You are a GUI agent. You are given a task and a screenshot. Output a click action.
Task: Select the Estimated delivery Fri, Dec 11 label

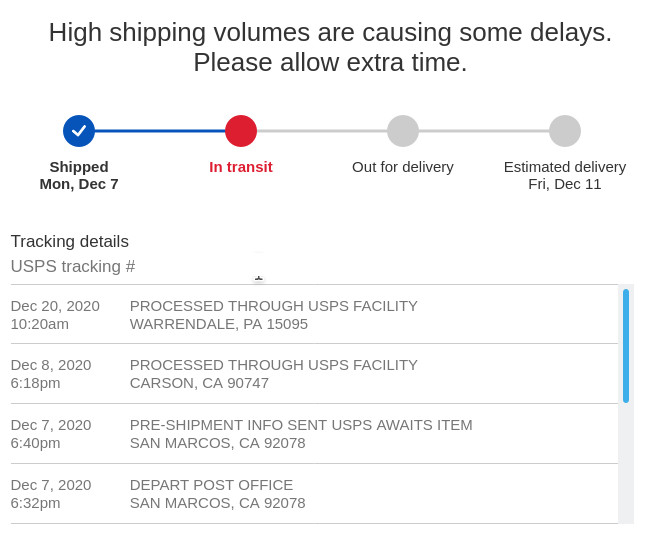click(x=565, y=175)
